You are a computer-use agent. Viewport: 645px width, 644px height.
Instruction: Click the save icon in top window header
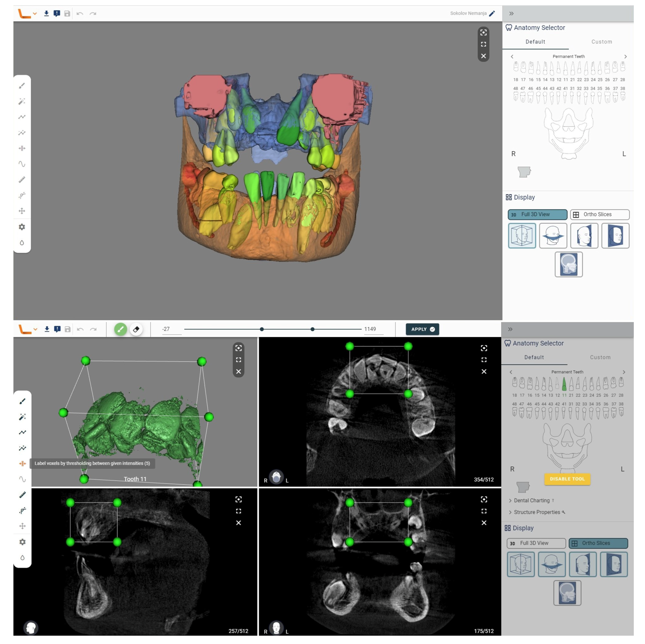pyautogui.click(x=67, y=13)
